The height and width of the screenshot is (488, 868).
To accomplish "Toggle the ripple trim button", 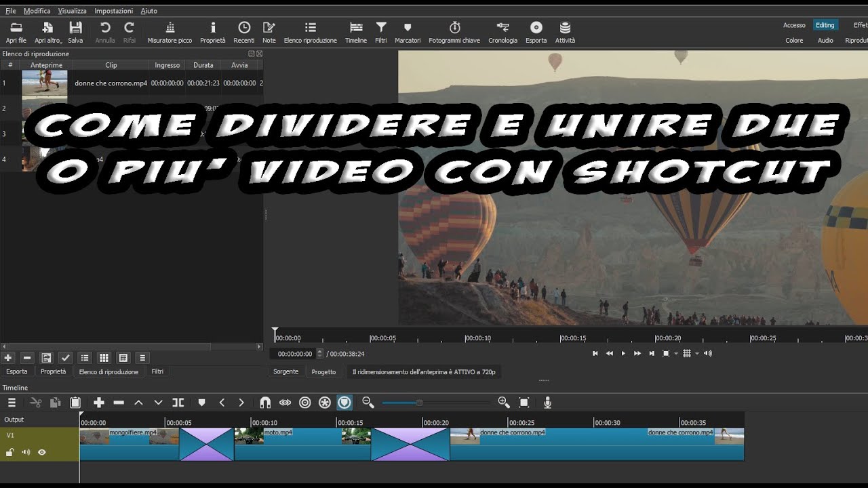I will click(x=305, y=403).
